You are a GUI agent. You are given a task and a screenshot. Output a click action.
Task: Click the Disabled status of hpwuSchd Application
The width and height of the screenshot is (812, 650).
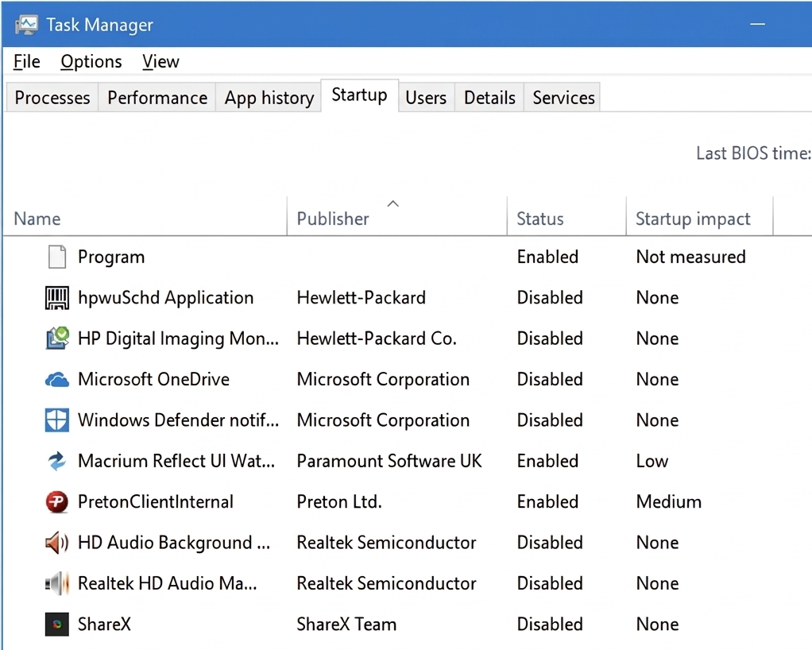tap(550, 298)
